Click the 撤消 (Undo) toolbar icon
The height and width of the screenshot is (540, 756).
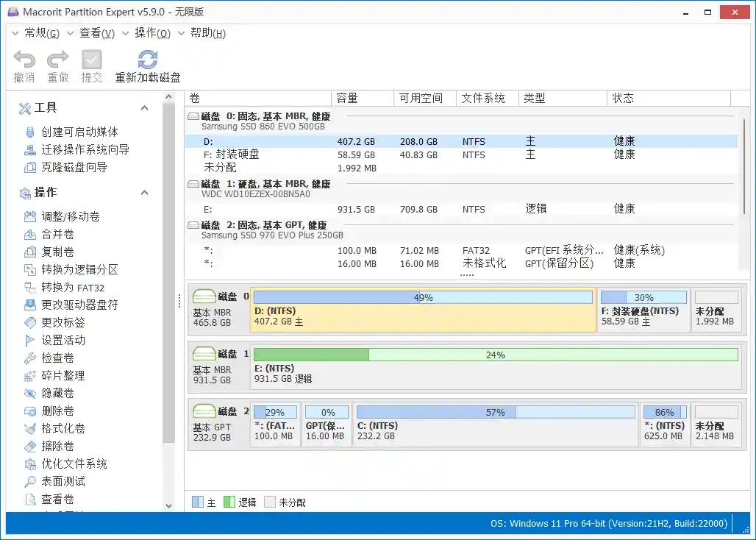pyautogui.click(x=24, y=65)
